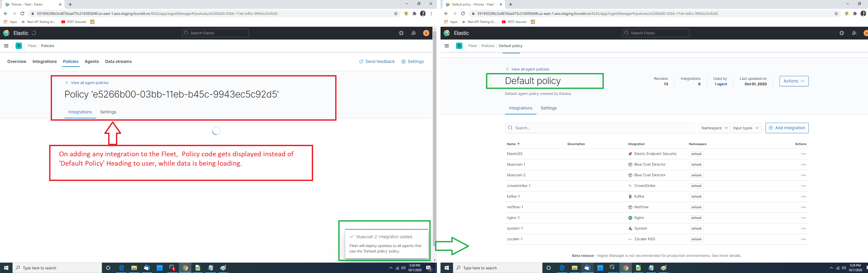Click Add integration button
Screen dimensions: 868x273
coord(787,128)
